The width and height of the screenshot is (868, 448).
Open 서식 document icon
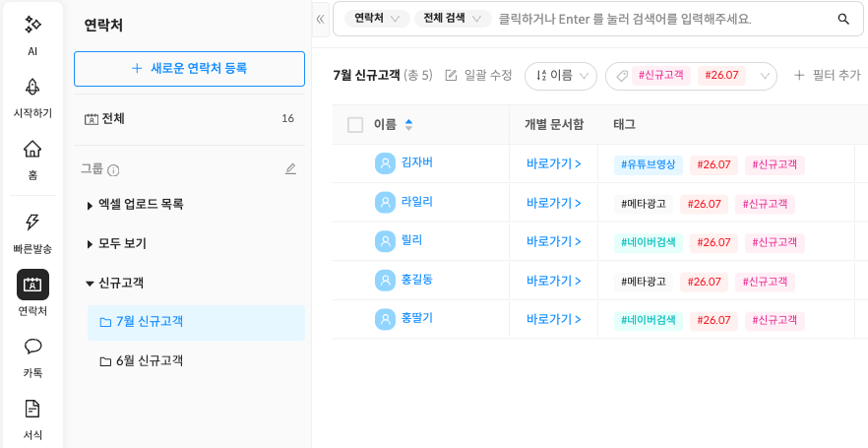[x=32, y=409]
